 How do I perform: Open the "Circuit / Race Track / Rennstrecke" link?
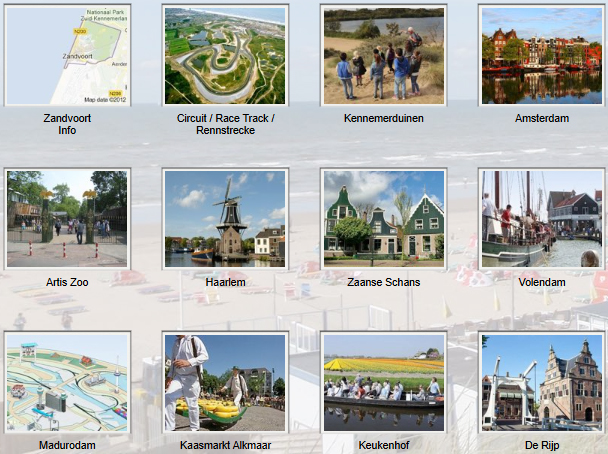click(x=226, y=124)
